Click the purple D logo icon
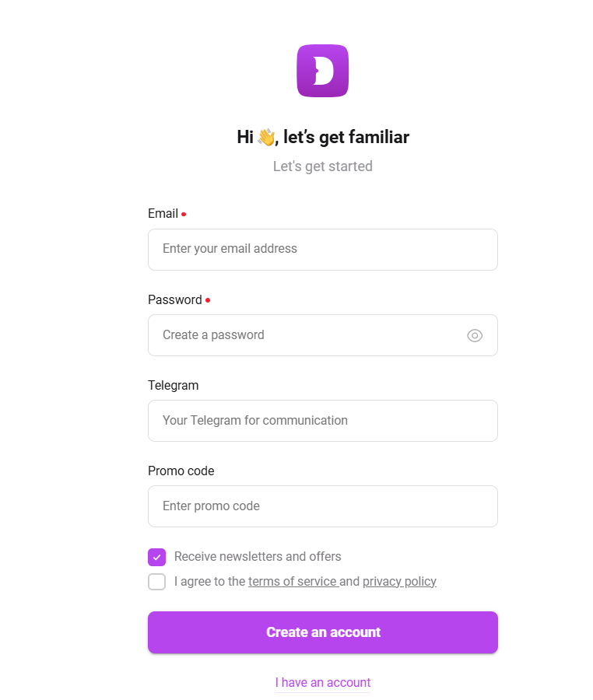593x700 pixels. pos(322,71)
